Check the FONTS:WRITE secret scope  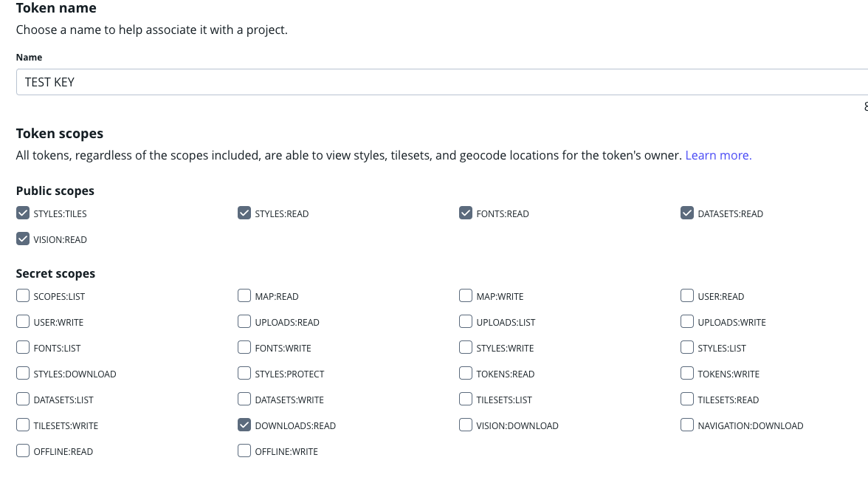pos(244,347)
